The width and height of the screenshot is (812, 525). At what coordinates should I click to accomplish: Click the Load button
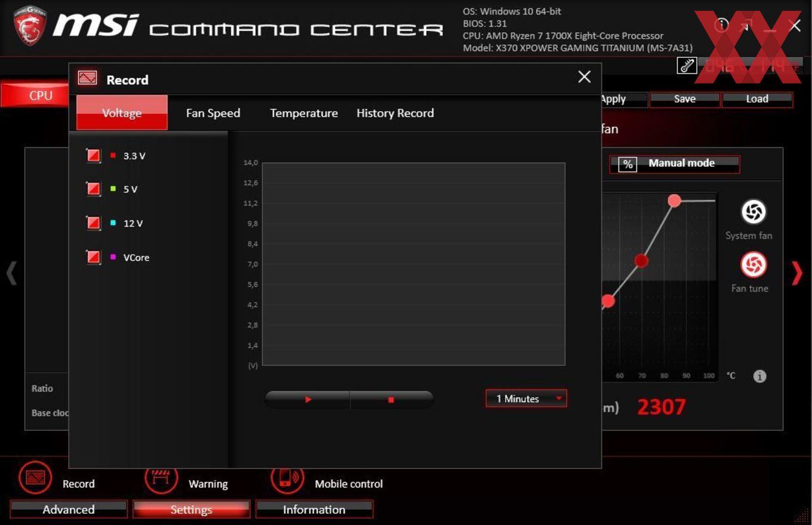(757, 99)
